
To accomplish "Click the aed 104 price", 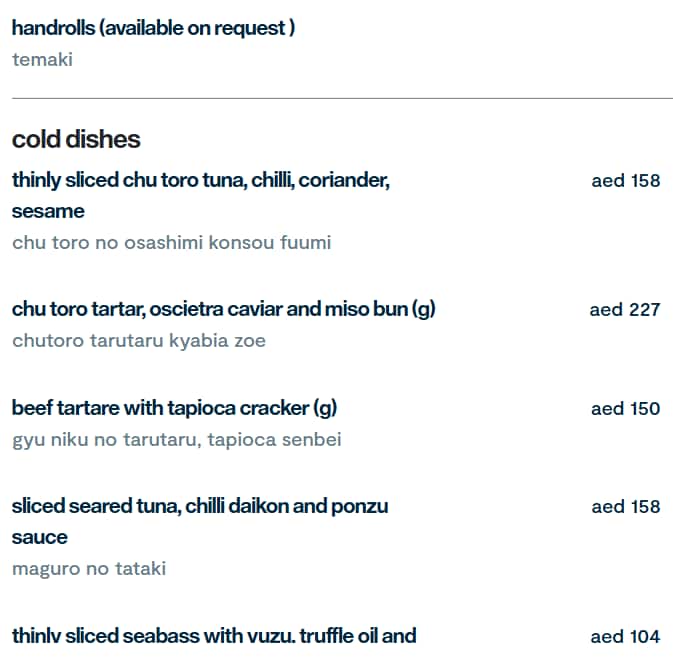I will tap(625, 637).
